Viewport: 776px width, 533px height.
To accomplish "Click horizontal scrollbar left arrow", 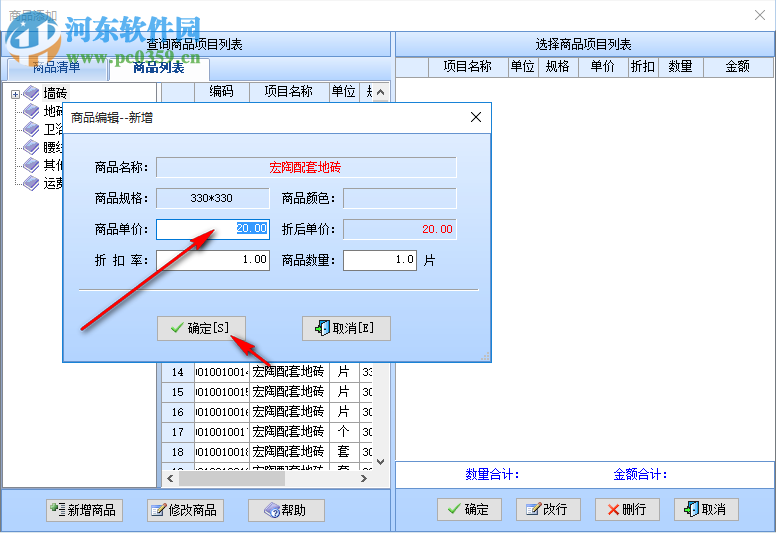I will click(170, 479).
